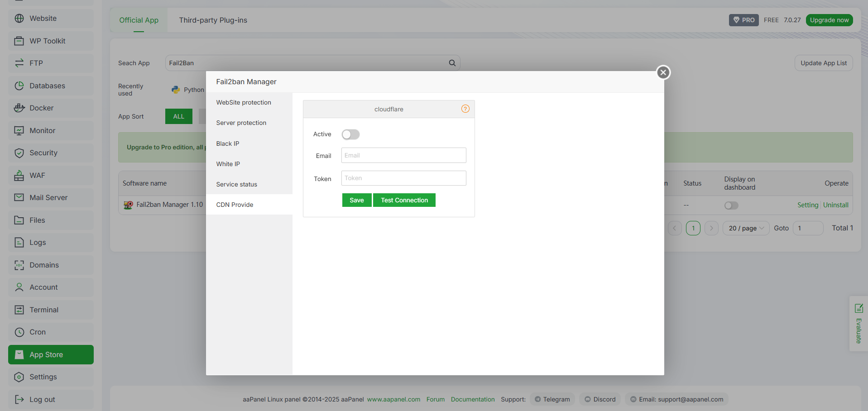Click the search magnifier icon
Screen dimensions: 868x411
click(x=452, y=63)
